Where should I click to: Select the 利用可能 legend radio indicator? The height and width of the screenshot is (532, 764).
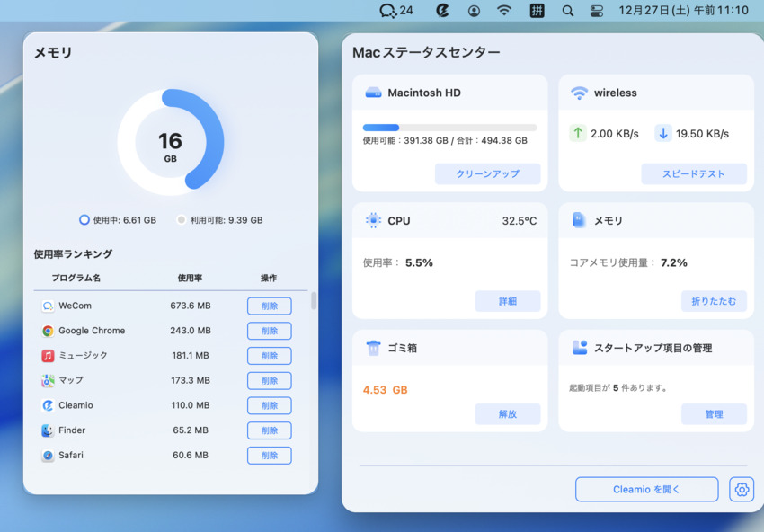click(x=180, y=219)
